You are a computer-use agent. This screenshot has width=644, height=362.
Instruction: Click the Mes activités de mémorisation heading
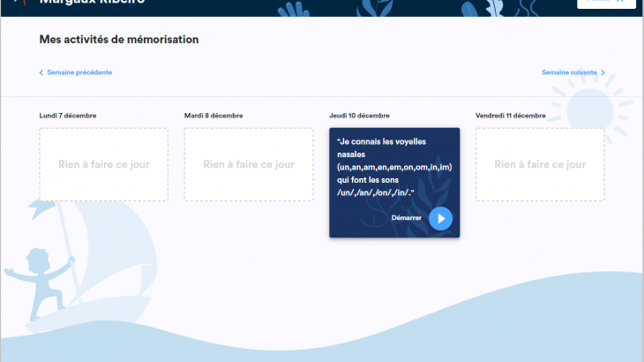(x=119, y=40)
